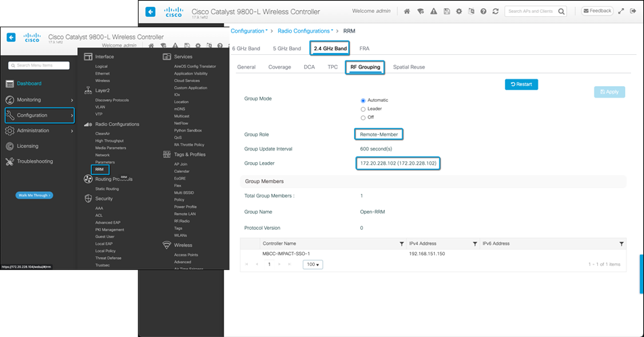Click the Security shield icon
This screenshot has width=644, height=337.
point(88,199)
